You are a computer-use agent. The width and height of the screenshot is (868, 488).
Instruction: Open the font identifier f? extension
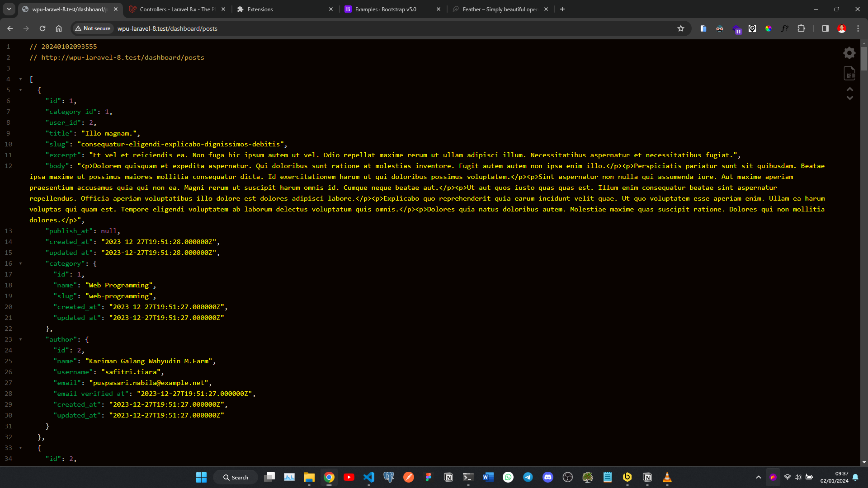pos(785,28)
